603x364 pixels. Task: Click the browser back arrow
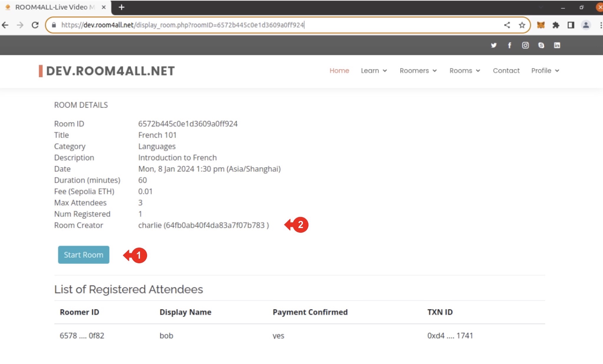(x=5, y=25)
